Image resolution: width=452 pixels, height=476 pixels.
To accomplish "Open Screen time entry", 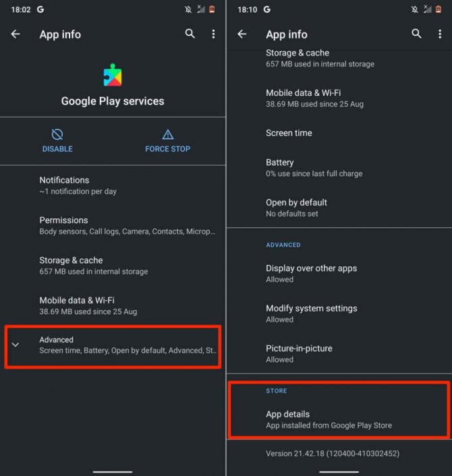I will pos(339,133).
